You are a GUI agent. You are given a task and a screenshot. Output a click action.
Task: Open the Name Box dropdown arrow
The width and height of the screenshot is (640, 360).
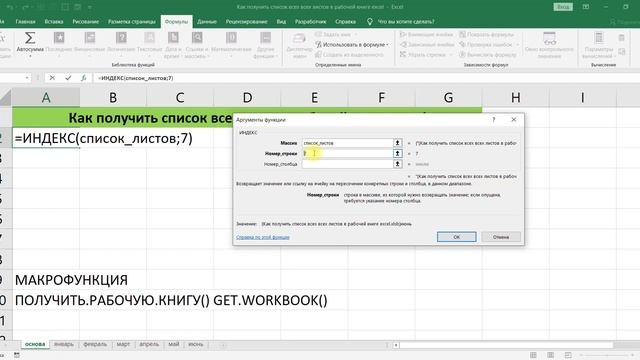[x=27, y=78]
